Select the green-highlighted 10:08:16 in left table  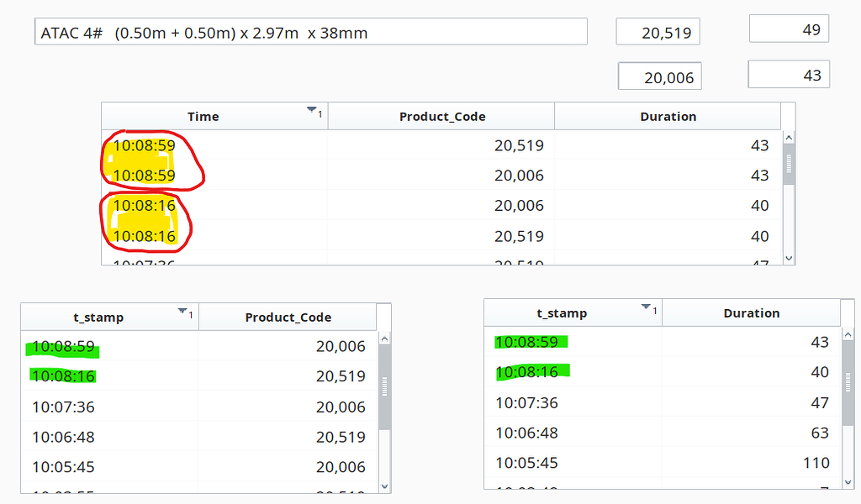[62, 375]
